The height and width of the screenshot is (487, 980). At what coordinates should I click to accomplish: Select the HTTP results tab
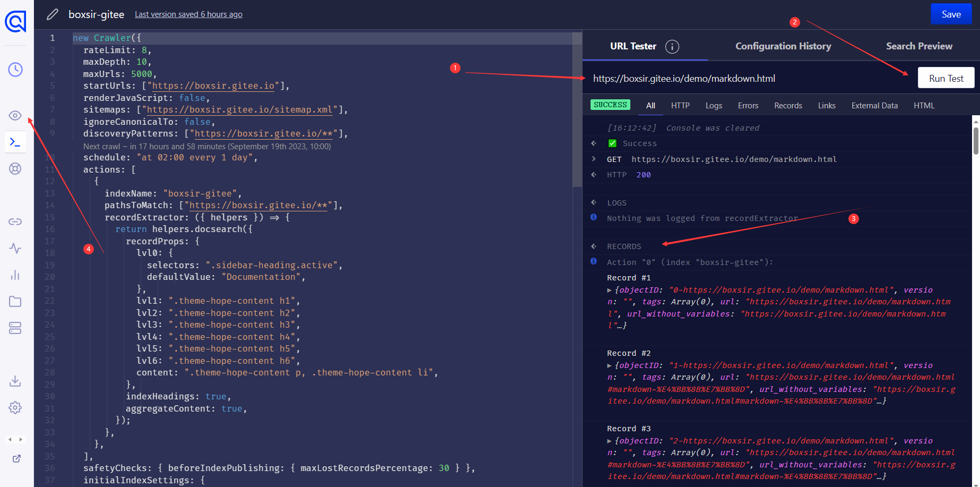[x=680, y=106]
